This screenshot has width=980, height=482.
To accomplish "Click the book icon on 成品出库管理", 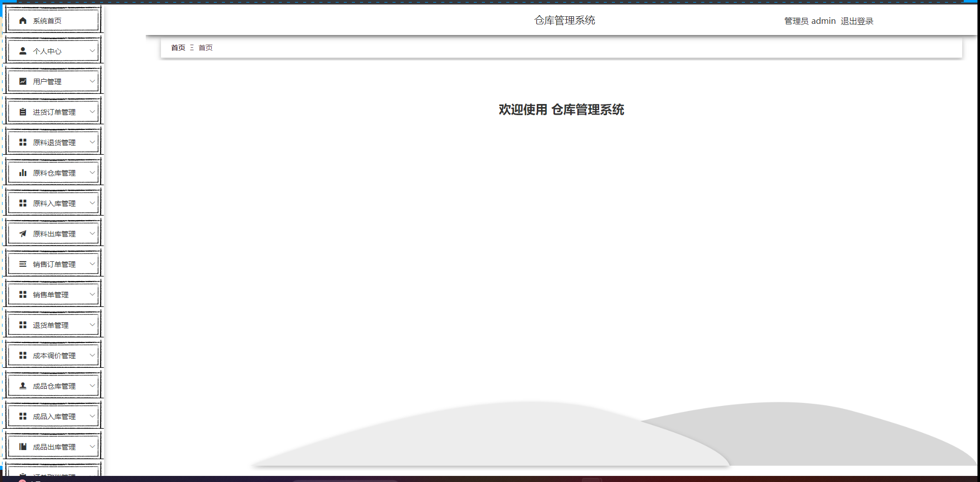I will pyautogui.click(x=22, y=446).
